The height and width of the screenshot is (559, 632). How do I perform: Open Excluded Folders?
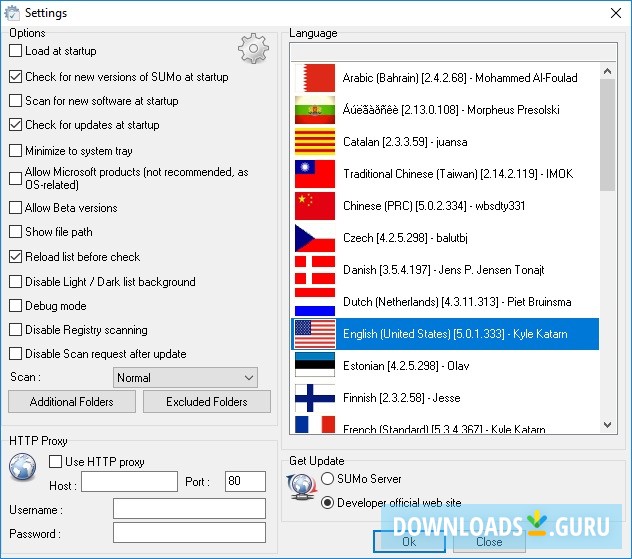tap(207, 402)
